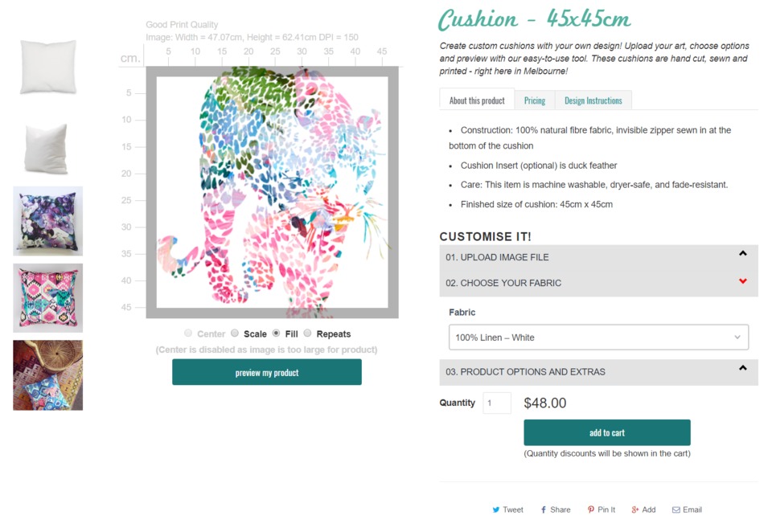The width and height of the screenshot is (772, 532).
Task: Select the Scale radio option
Action: click(x=235, y=334)
